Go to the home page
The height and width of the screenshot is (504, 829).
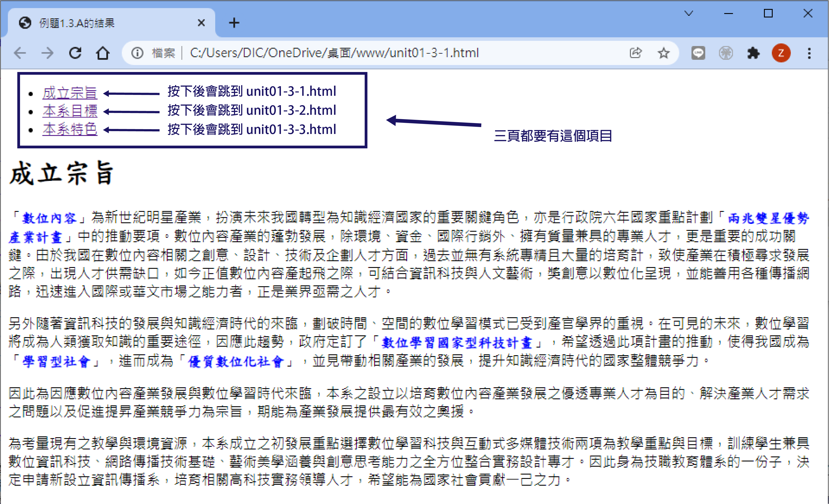103,53
